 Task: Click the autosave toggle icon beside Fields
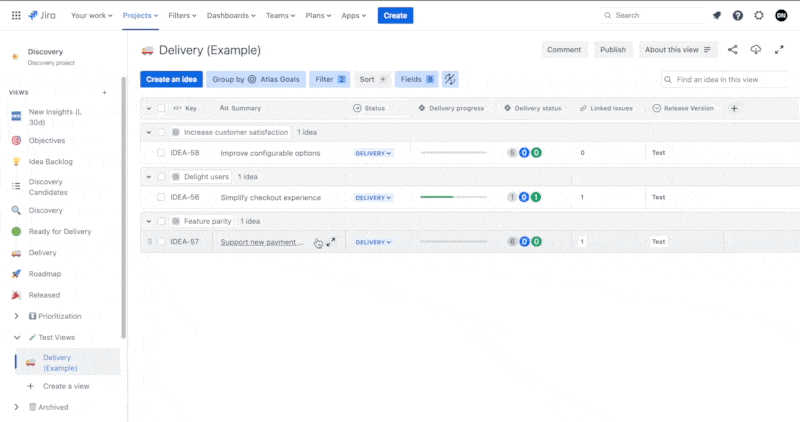point(450,79)
